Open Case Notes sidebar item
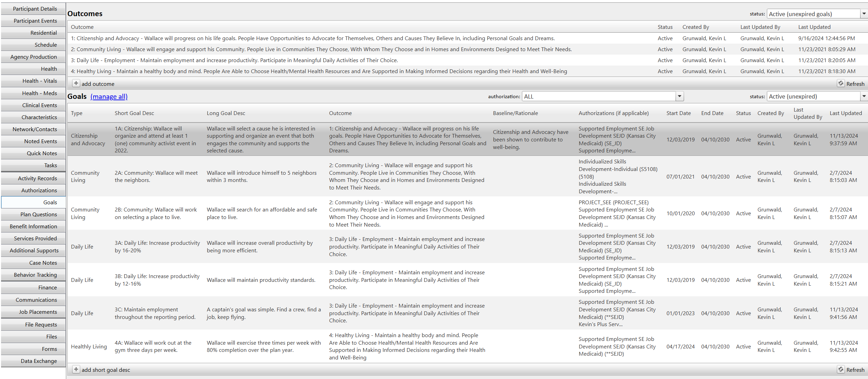 coord(33,263)
